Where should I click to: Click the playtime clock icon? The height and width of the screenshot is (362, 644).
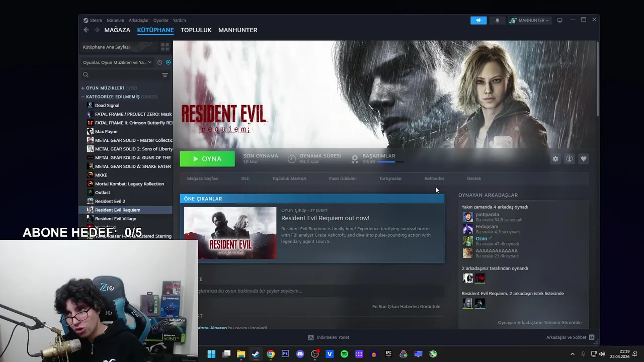[x=291, y=159]
